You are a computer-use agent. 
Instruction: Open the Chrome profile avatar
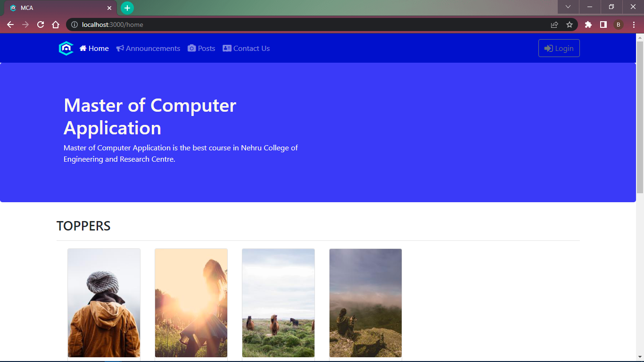point(618,25)
